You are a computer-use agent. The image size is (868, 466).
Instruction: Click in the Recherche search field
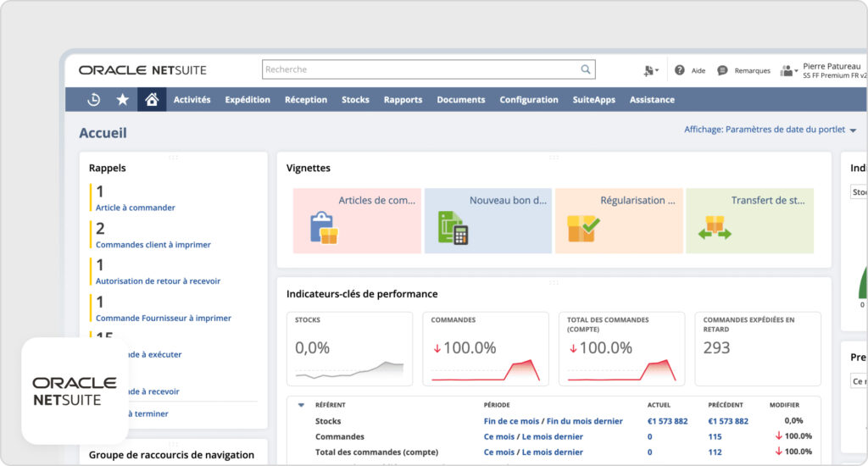coord(420,69)
